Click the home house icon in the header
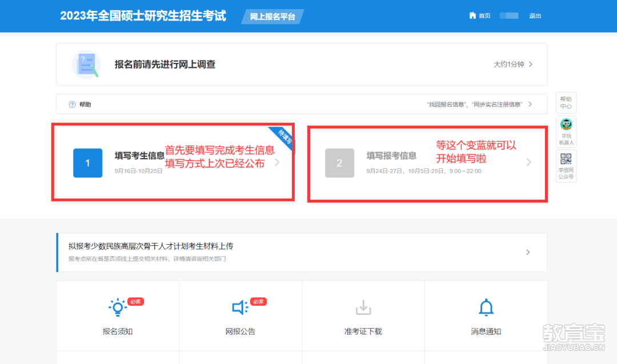This screenshot has height=364, width=617. (x=472, y=15)
